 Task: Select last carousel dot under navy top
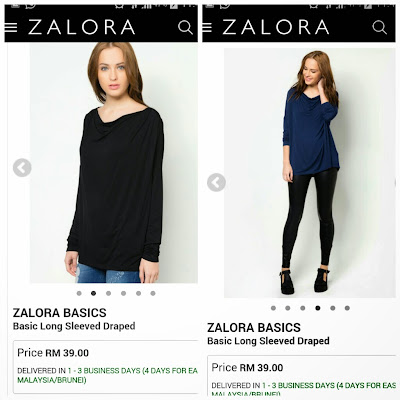[x=347, y=308]
